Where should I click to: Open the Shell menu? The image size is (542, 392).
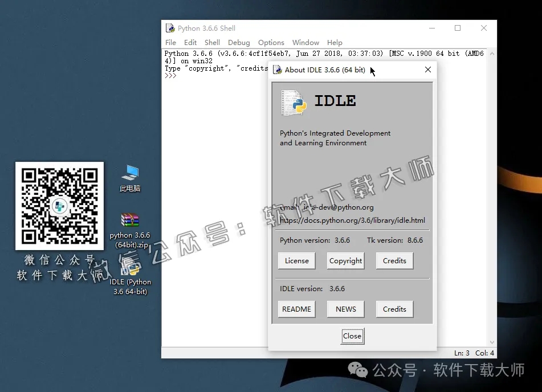click(211, 42)
